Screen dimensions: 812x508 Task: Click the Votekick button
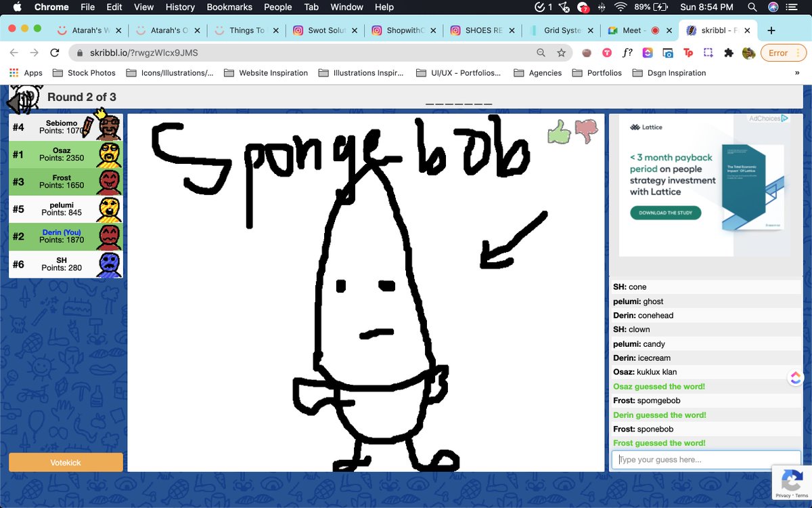(x=66, y=462)
